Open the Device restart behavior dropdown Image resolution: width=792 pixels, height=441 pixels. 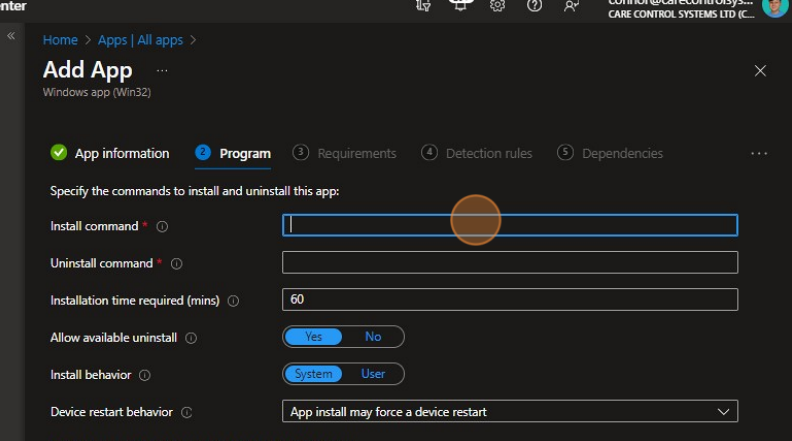[510, 412]
